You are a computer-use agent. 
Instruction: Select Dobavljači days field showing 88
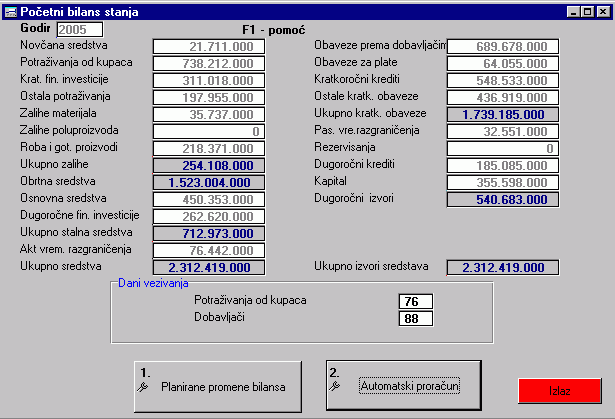click(416, 318)
